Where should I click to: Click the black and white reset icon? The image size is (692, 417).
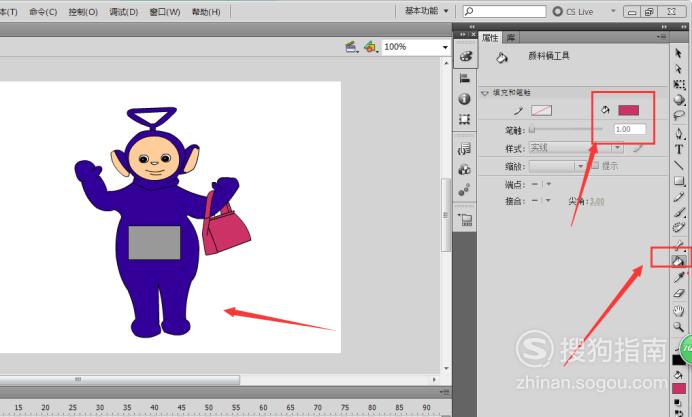click(x=678, y=402)
